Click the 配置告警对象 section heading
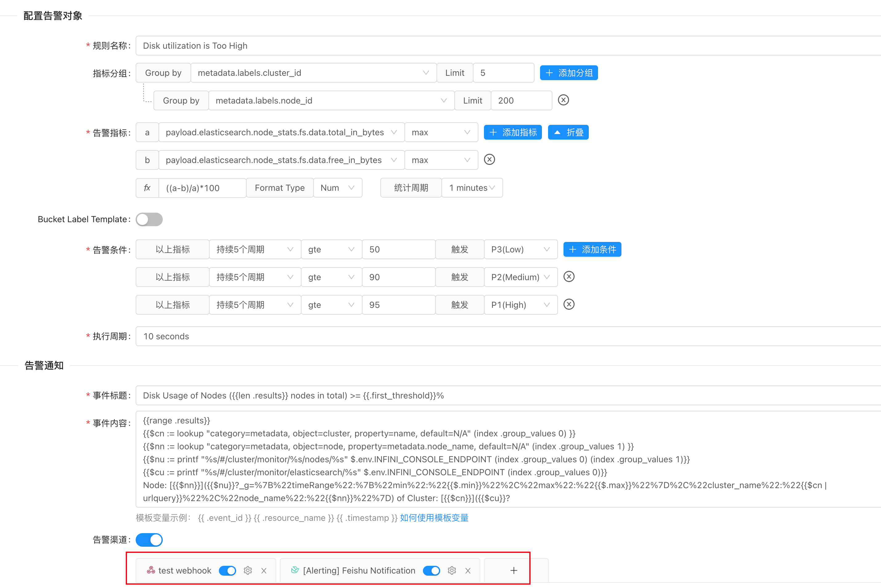 pyautogui.click(x=53, y=16)
